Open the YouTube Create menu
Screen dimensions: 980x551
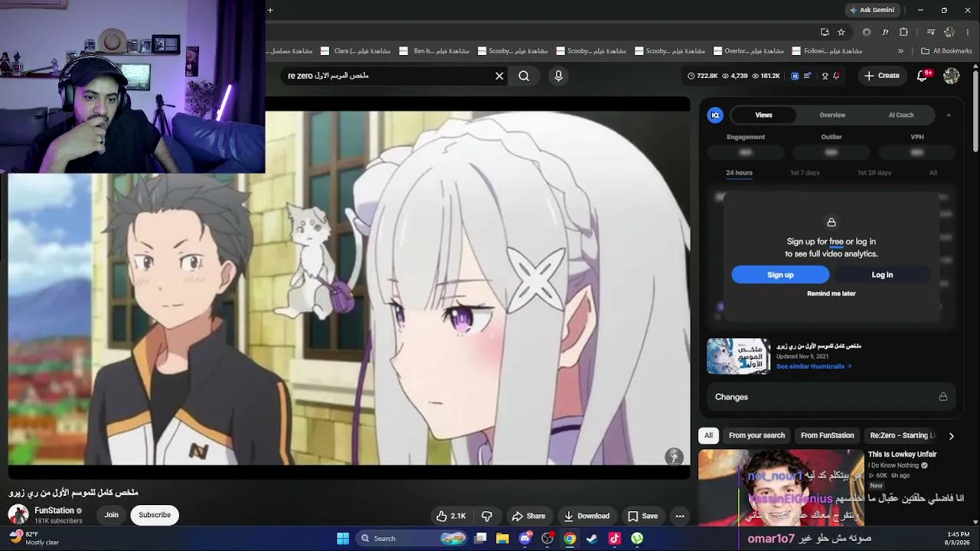[x=881, y=76]
